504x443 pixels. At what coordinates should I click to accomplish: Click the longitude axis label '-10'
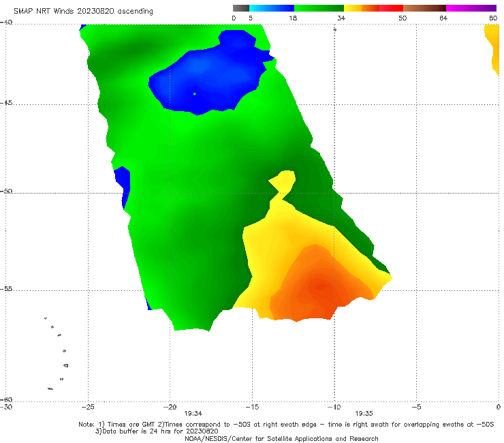point(334,407)
